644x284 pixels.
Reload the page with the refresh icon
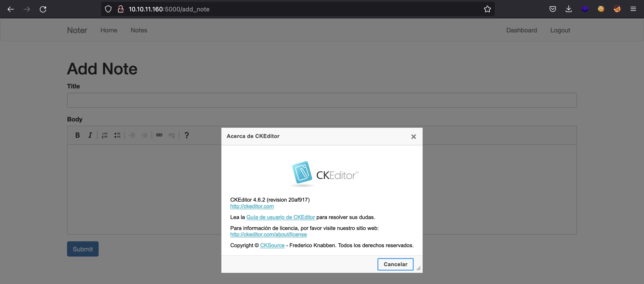tap(43, 9)
